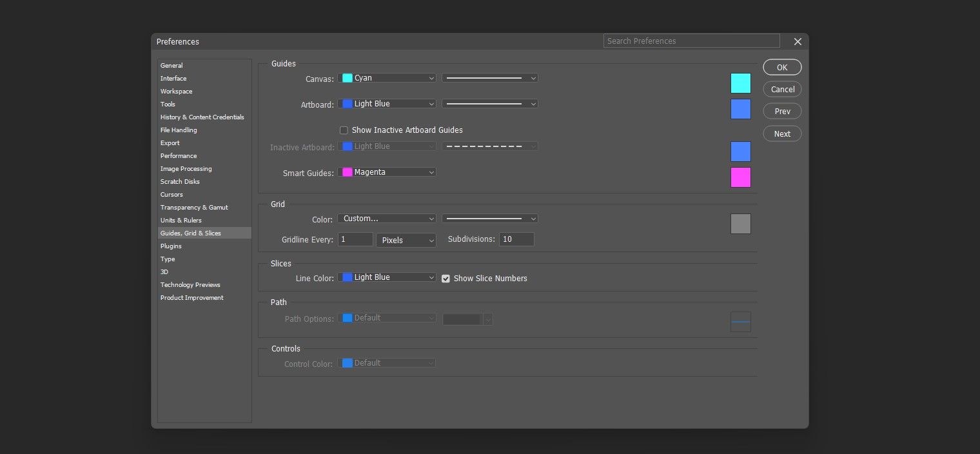Click the cyan Canvas guide color swatch
This screenshot has height=454, width=980.
(740, 83)
